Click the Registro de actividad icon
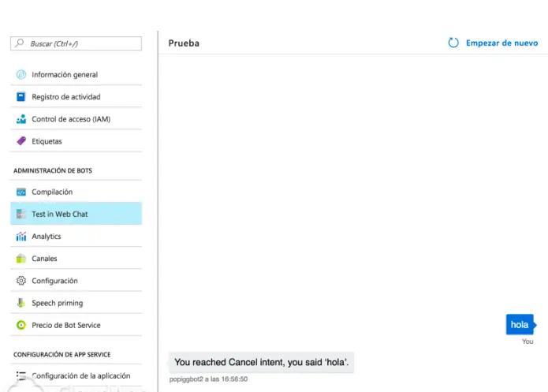The width and height of the screenshot is (548, 392). [21, 97]
